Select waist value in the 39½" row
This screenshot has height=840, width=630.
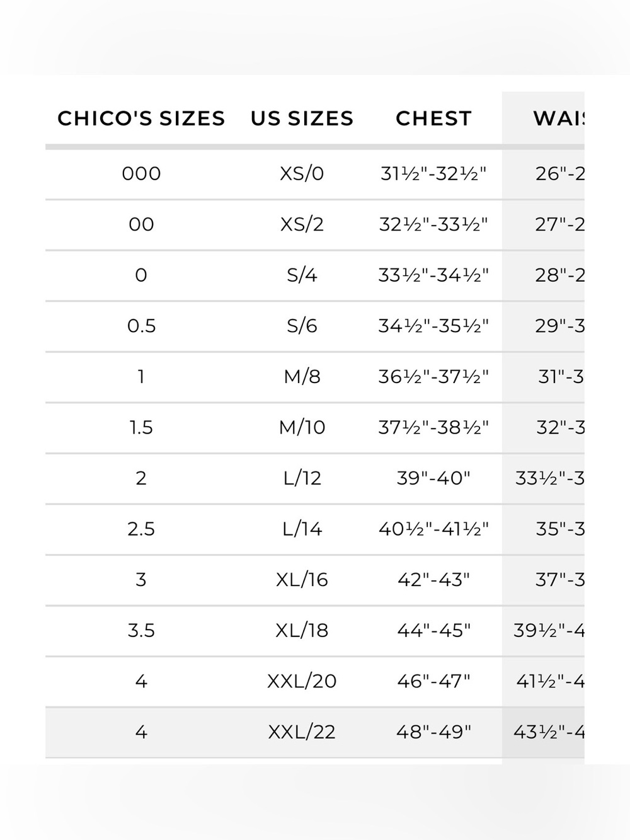(549, 631)
